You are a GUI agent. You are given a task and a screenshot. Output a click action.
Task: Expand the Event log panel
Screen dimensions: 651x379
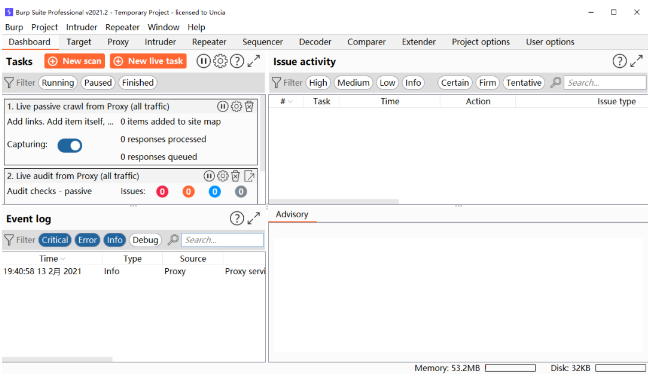(254, 218)
